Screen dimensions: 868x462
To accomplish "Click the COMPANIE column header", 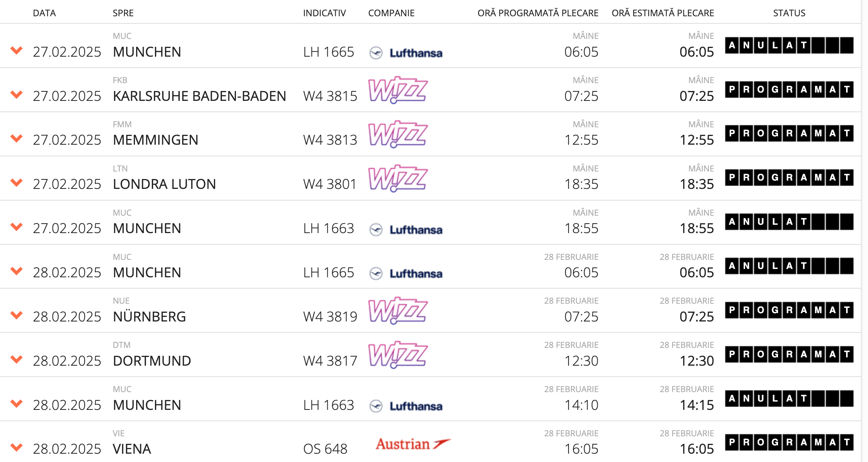I will click(x=391, y=13).
